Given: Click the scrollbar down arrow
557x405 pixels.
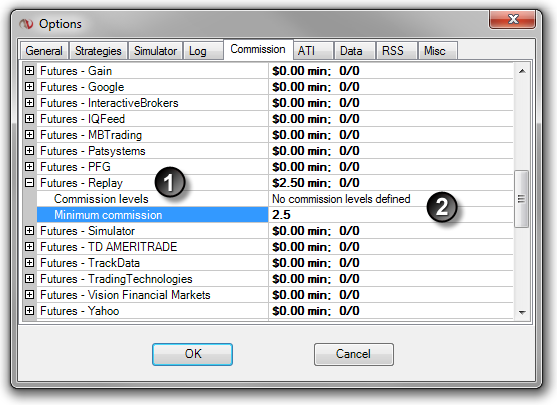Looking at the screenshot, I should pyautogui.click(x=522, y=313).
